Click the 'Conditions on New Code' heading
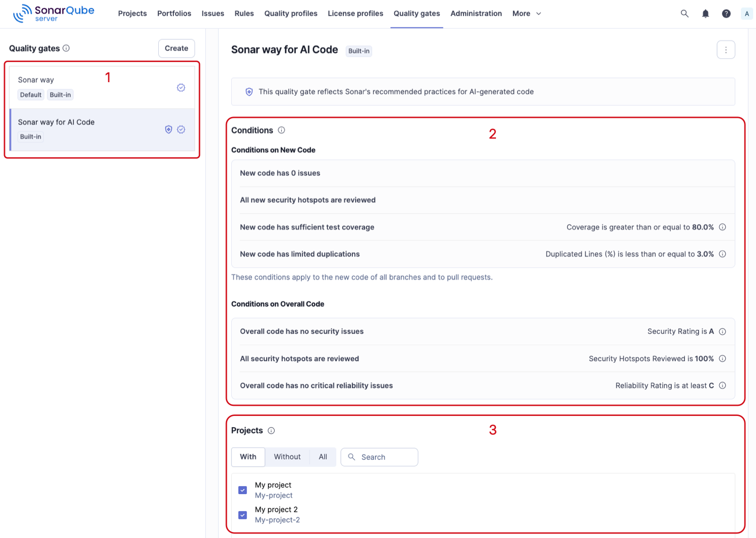 pos(273,150)
